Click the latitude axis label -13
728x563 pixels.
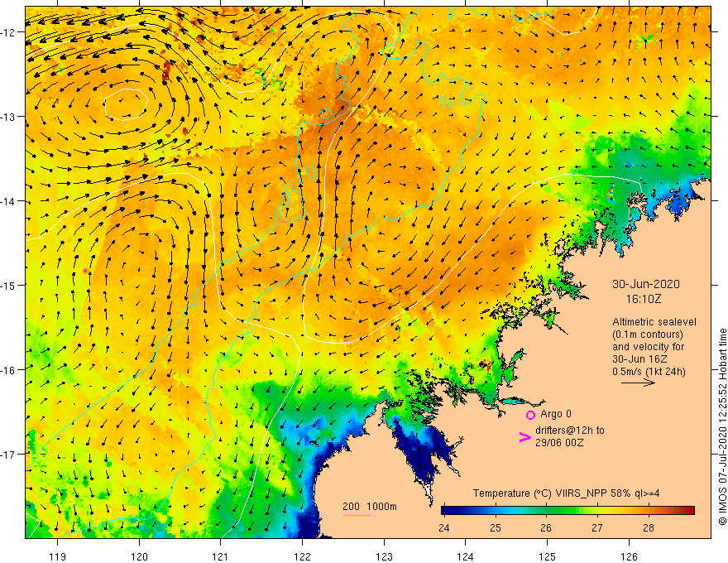pyautogui.click(x=8, y=117)
